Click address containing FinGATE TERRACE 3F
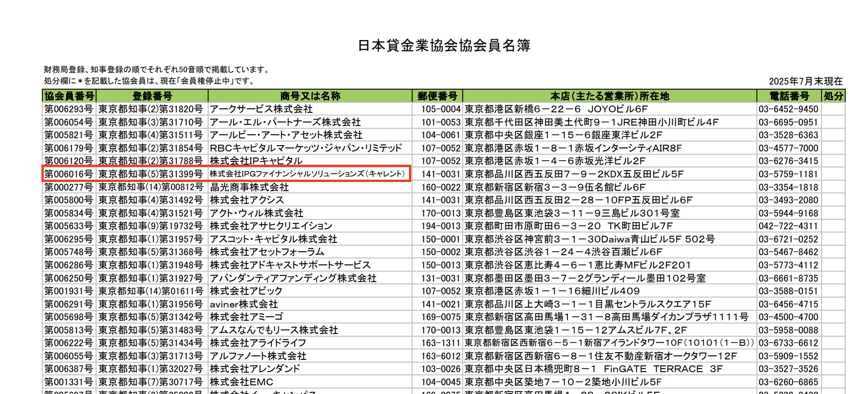This screenshot has height=394, width=868. [594, 369]
